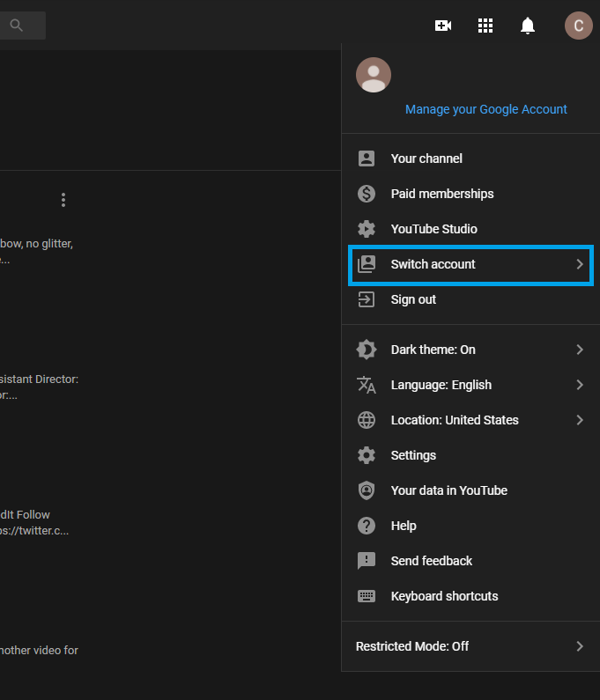Click the text 'sistant Director:'

click(40, 379)
